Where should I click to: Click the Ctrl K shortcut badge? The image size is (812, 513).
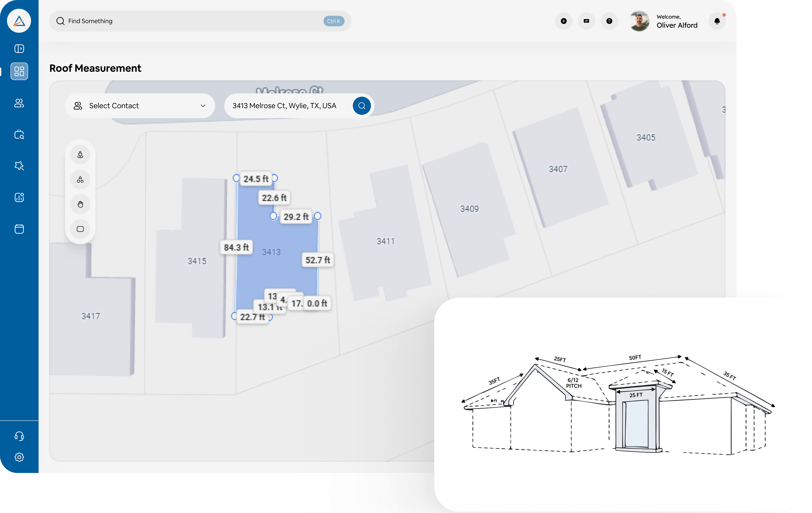[x=333, y=21]
